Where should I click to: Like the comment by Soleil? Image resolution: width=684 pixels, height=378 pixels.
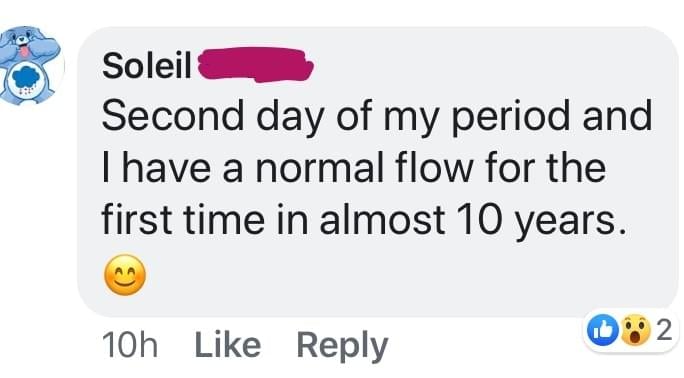click(228, 345)
